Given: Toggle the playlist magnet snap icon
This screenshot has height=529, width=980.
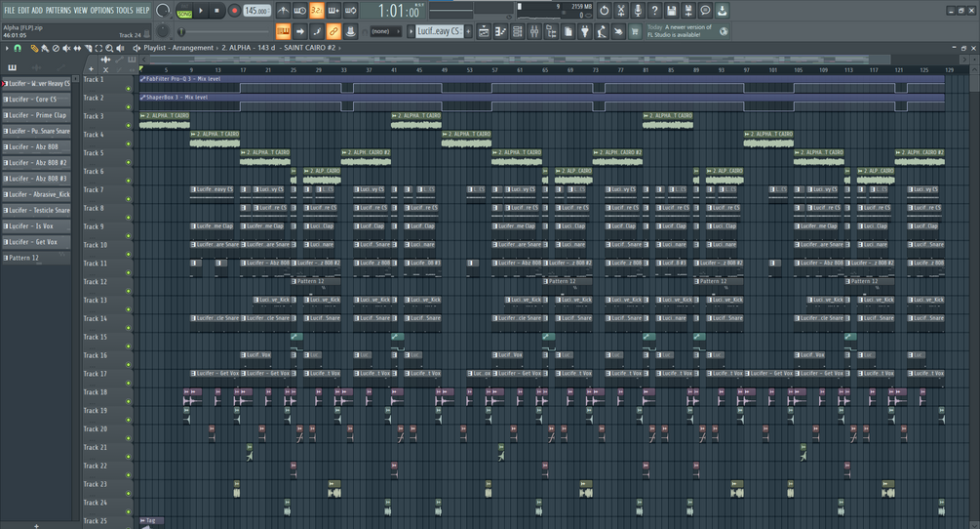Looking at the screenshot, I should click(x=18, y=48).
